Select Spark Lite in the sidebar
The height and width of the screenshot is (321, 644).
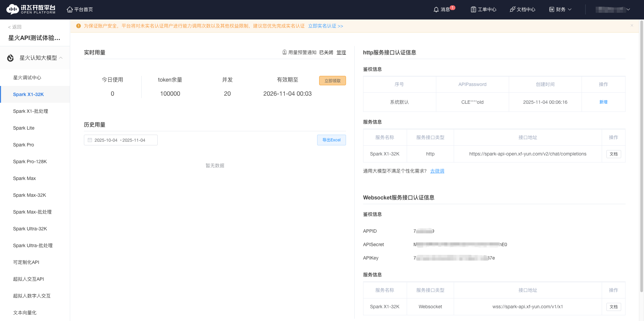pyautogui.click(x=23, y=128)
